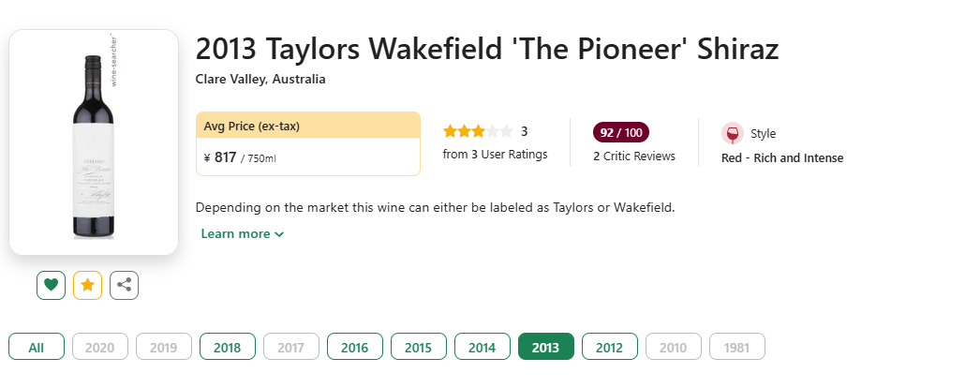This screenshot has width=980, height=388.
Task: Select the All vintages tab
Action: pos(37,347)
